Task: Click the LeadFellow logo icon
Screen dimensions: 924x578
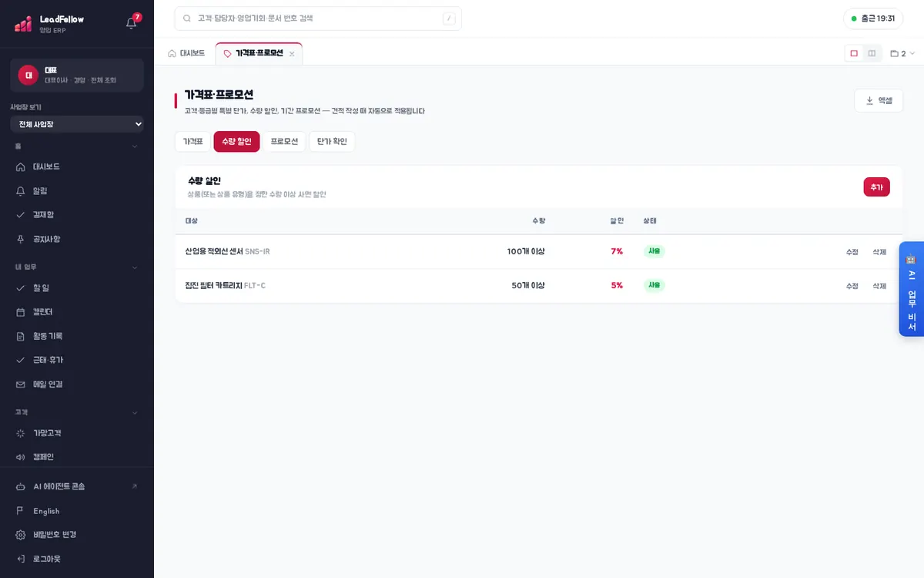Action: click(23, 24)
